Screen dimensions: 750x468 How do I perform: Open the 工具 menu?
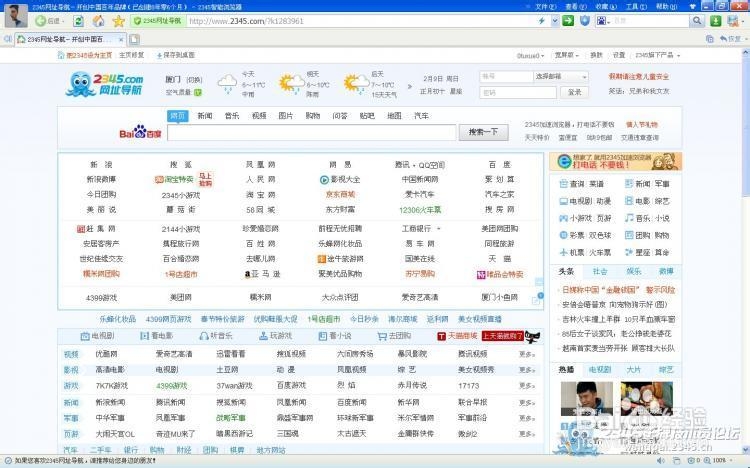[636, 7]
